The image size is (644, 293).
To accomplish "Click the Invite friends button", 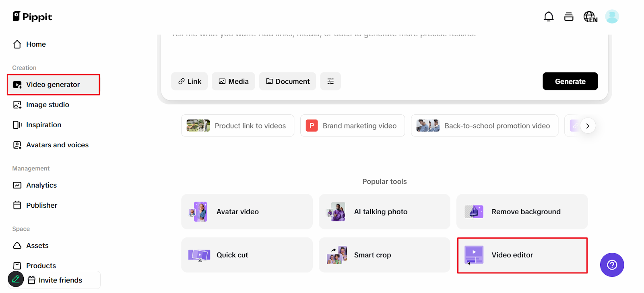I will pyautogui.click(x=60, y=280).
